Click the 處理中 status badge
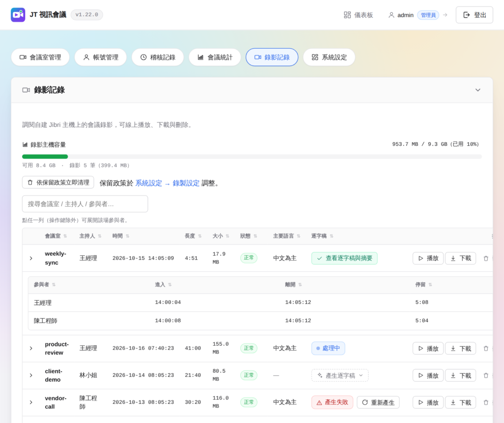Image resolution: width=504 pixels, height=423 pixels. [x=328, y=348]
